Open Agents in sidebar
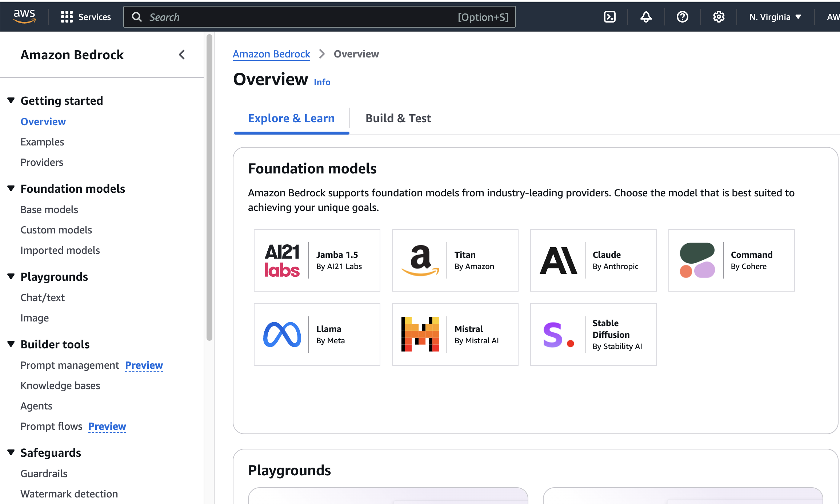Viewport: 840px width, 504px height. click(x=36, y=406)
